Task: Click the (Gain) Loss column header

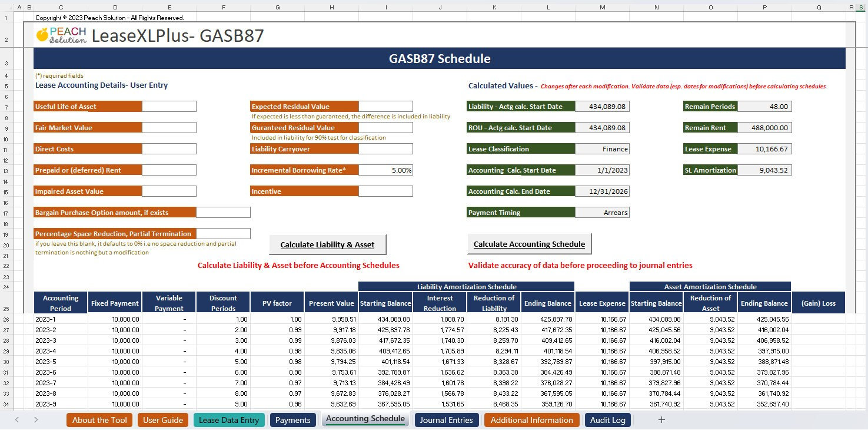Action: click(x=819, y=303)
